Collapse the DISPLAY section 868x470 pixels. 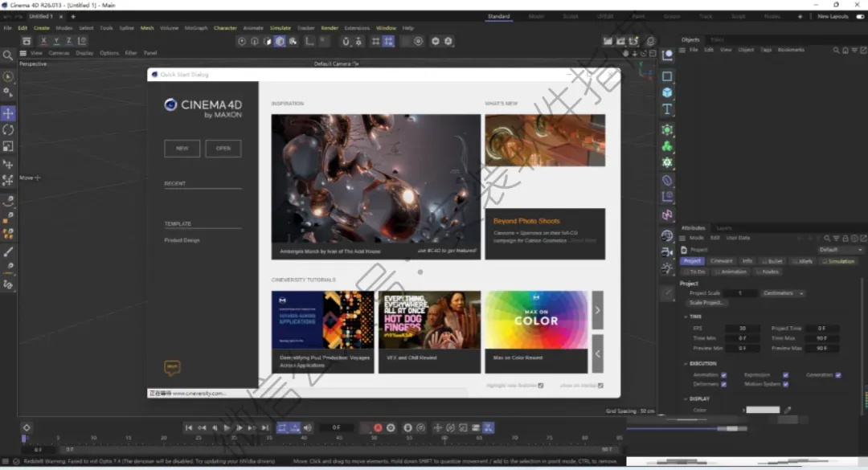pos(686,398)
